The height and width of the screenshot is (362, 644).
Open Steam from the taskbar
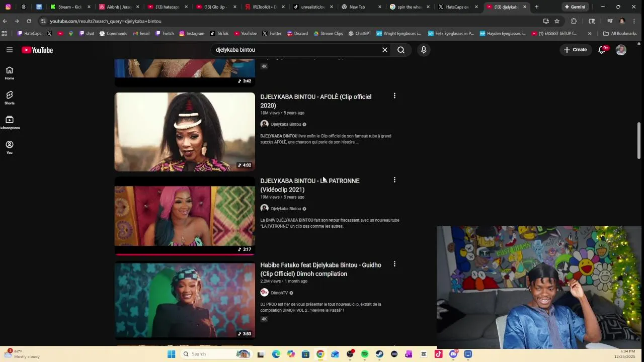(x=379, y=354)
